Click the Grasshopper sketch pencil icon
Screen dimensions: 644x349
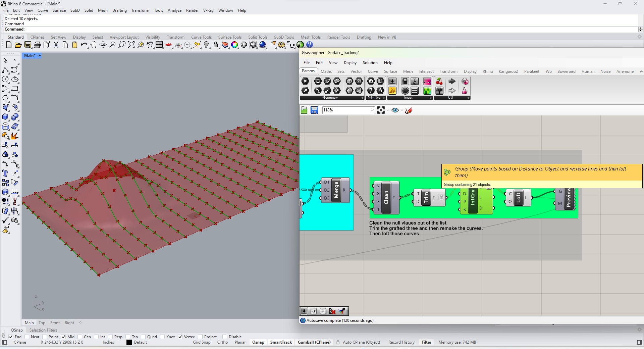[409, 110]
